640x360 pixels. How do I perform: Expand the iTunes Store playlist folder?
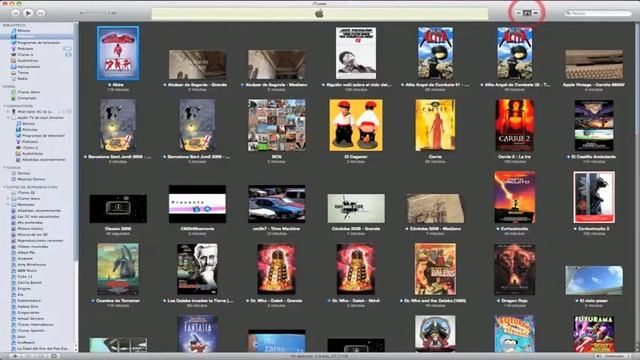(8, 199)
